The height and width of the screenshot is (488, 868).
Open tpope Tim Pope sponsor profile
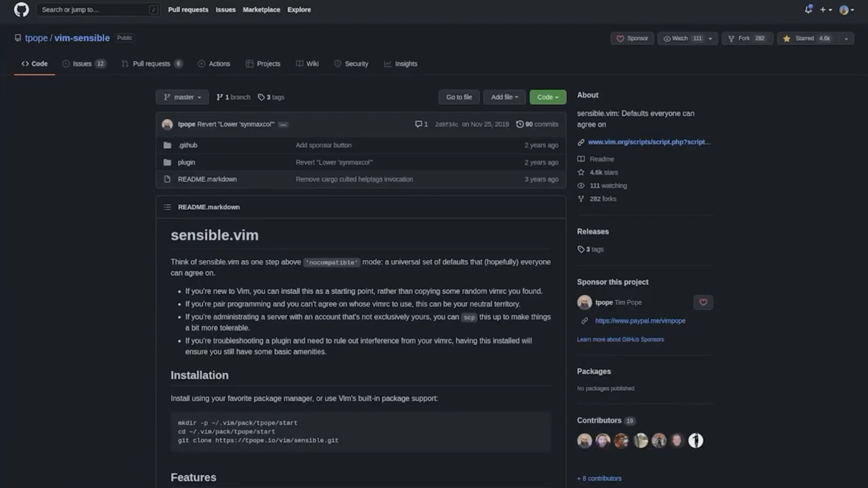pos(618,302)
